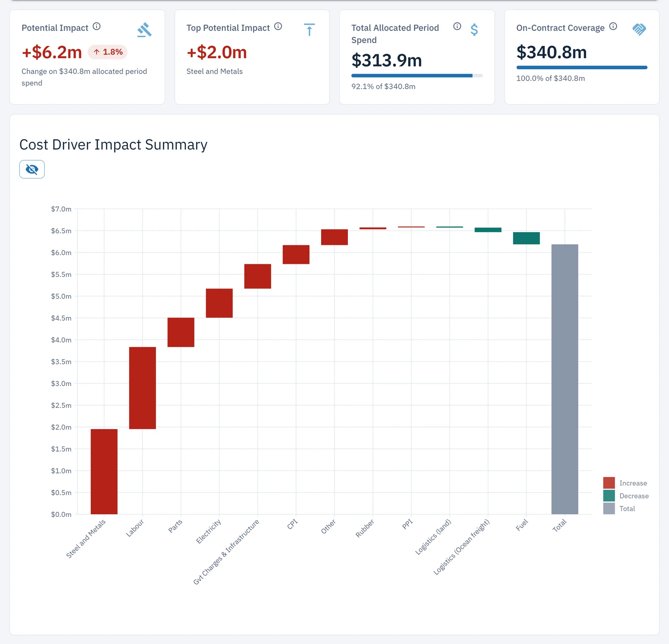Click the +$2.0m top impact value
The height and width of the screenshot is (644, 669).
pyautogui.click(x=217, y=52)
